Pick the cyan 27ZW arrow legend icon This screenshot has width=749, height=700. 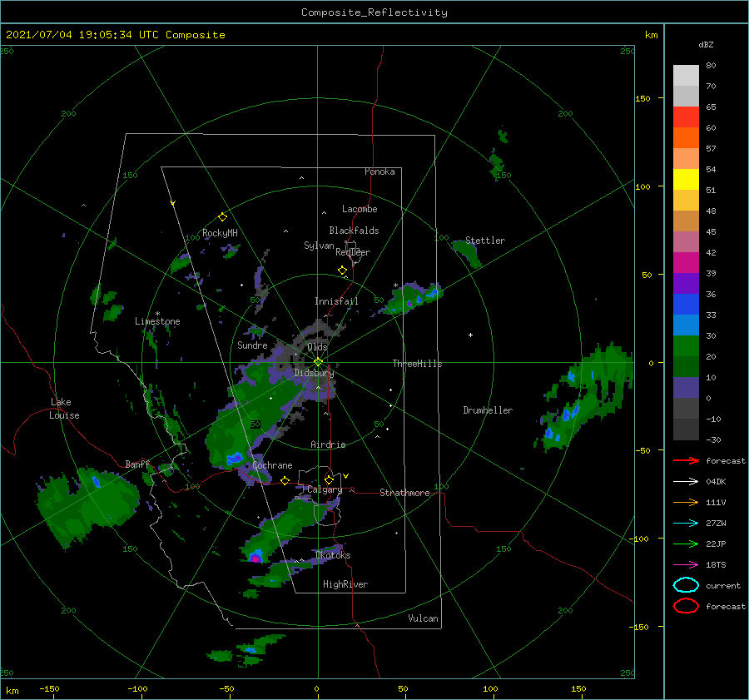(686, 524)
